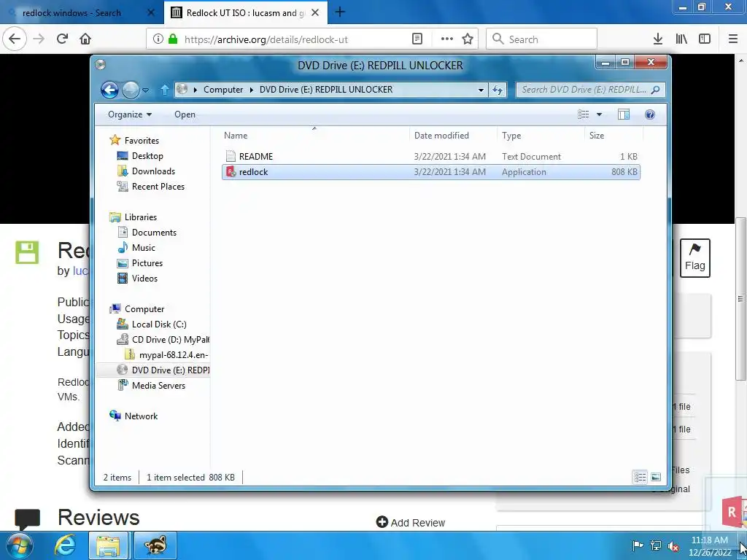Select the README text file
The image size is (747, 560).
click(430, 156)
